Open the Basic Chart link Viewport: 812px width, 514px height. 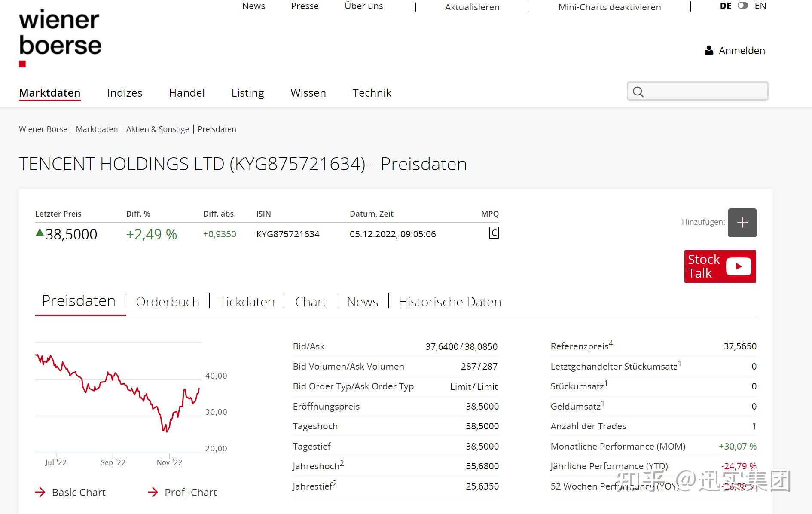coord(79,492)
